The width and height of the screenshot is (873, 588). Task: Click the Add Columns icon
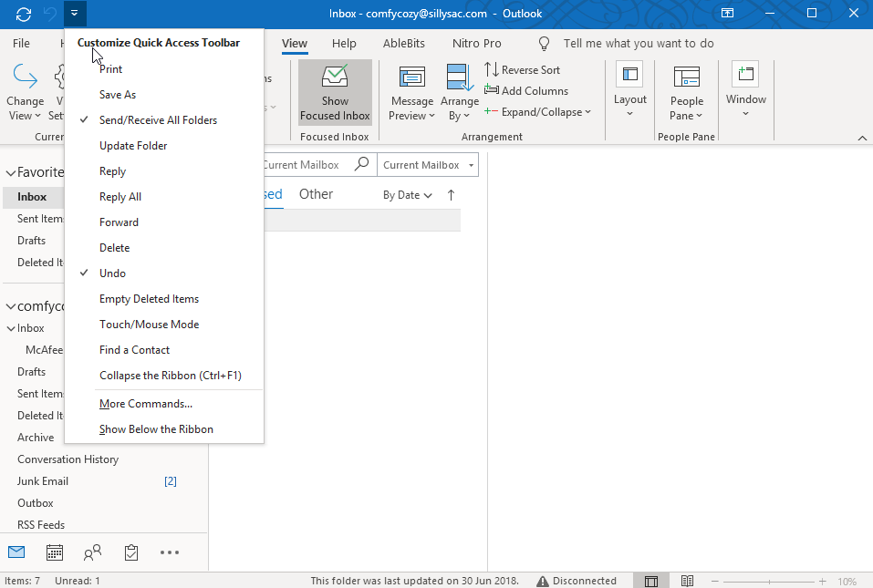coord(491,90)
